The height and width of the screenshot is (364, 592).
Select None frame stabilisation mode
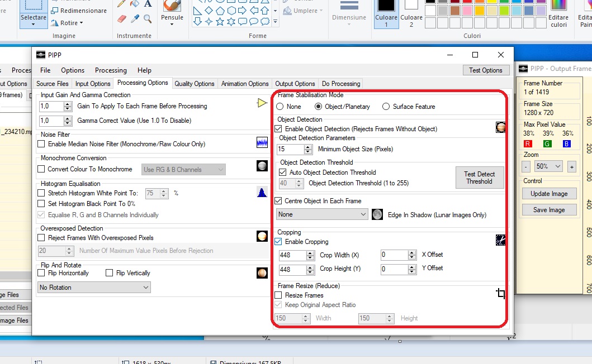point(280,107)
